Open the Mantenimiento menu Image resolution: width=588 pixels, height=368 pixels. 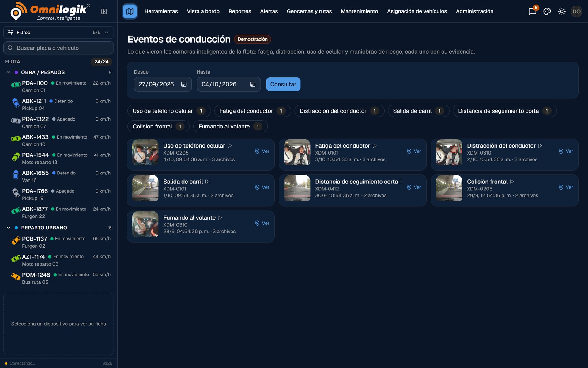point(360,11)
